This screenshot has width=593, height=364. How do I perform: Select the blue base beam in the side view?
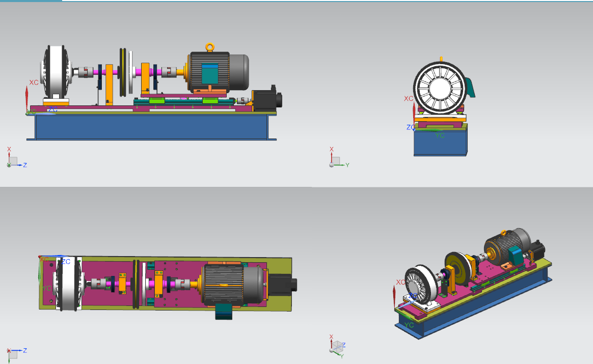151,127
